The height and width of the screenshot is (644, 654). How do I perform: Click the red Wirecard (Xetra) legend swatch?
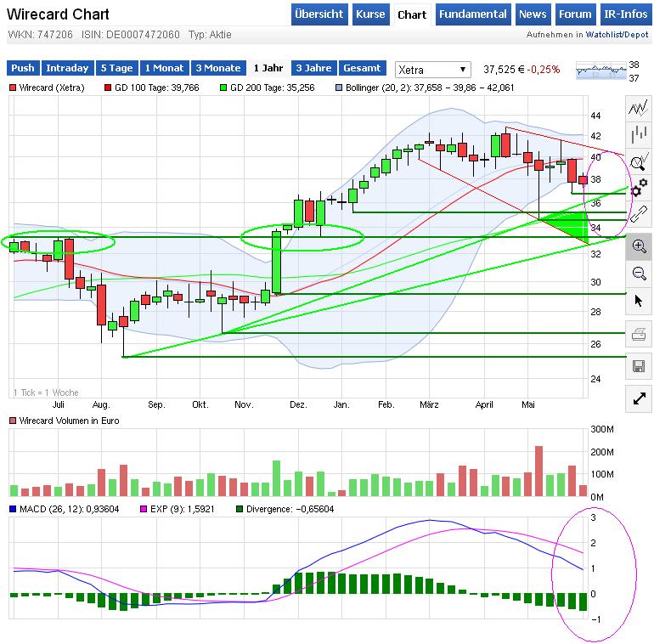coord(13,88)
